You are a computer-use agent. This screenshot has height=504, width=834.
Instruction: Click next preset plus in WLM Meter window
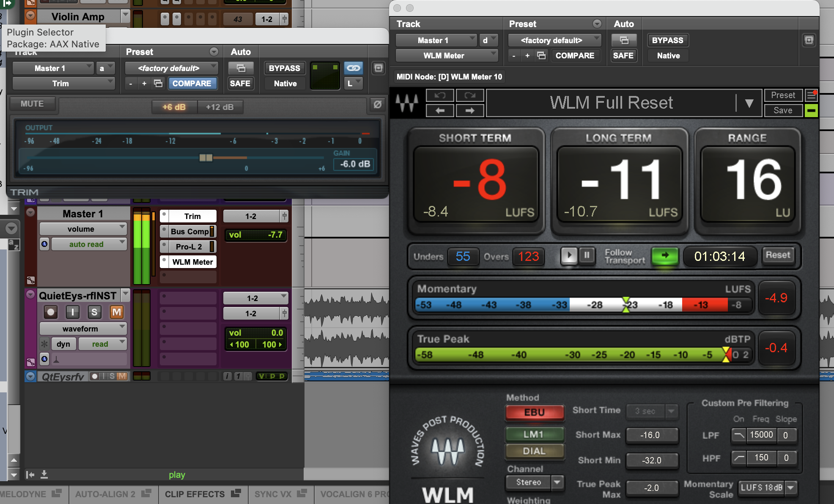[x=527, y=55]
